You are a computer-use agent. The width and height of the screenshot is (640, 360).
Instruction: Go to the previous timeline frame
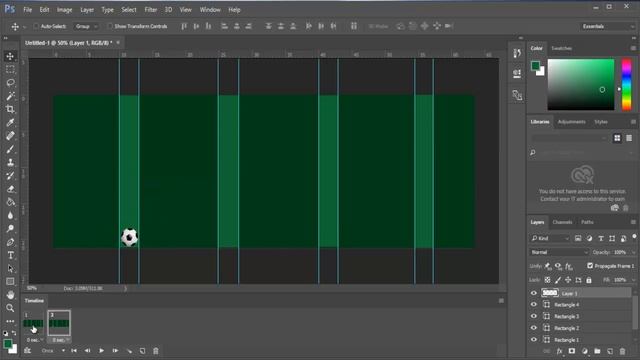click(x=87, y=351)
